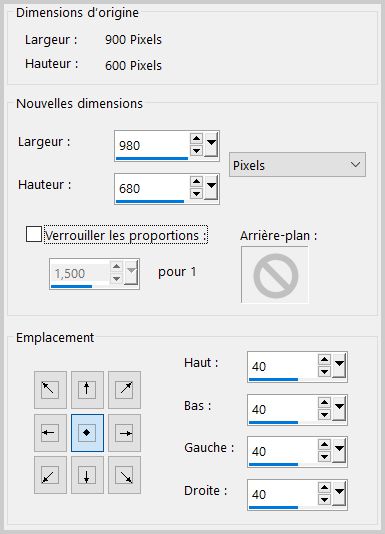Select the bottom-left placement arrow
Screen dimensions: 385x534
point(50,475)
